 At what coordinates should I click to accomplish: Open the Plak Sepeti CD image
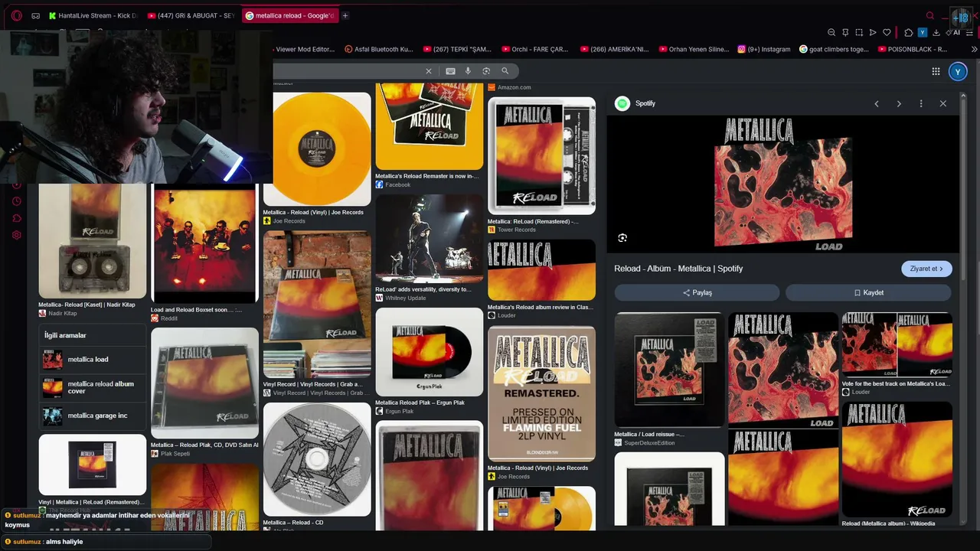(204, 383)
